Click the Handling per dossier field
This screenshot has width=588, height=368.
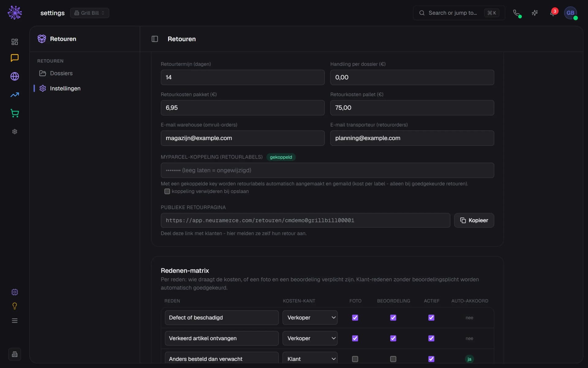tap(412, 77)
